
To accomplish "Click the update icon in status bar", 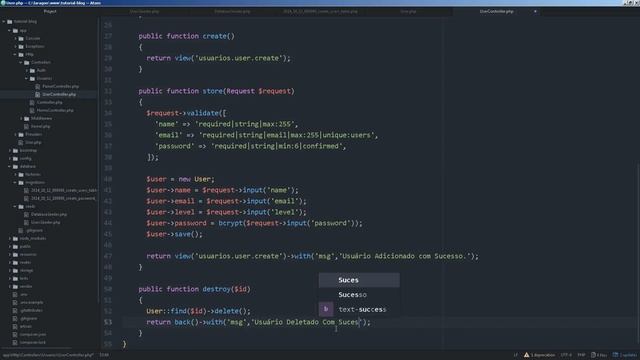I will [x=615, y=355].
